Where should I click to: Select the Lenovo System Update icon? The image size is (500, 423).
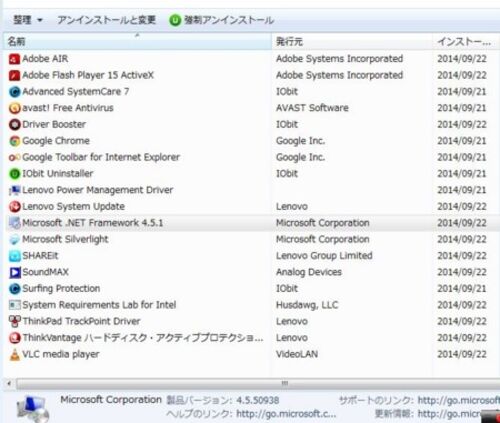pyautogui.click(x=14, y=207)
